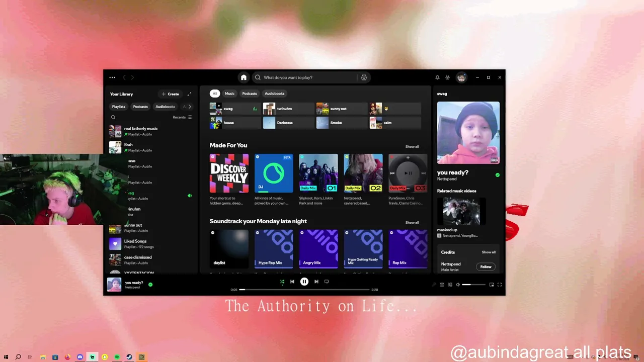Skip to the previous track
644x362 pixels.
pos(292,282)
